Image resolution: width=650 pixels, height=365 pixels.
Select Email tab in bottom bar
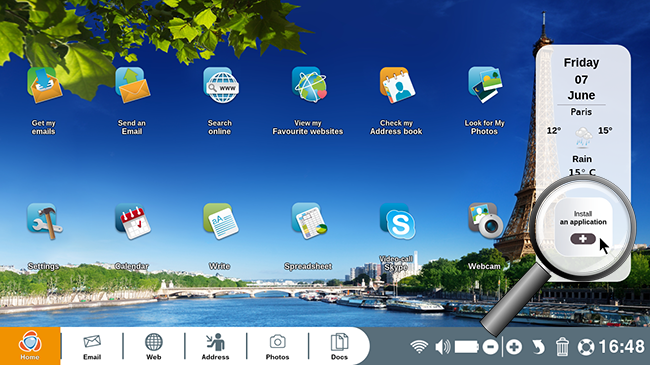92,347
